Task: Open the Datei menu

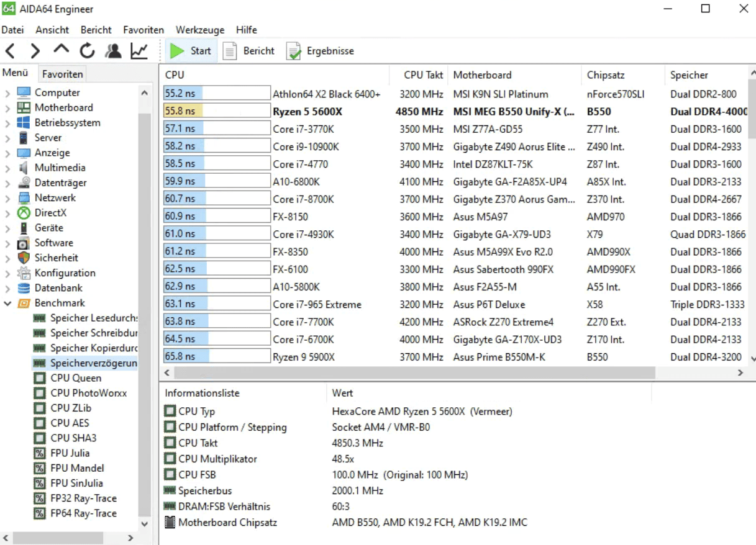Action: pyautogui.click(x=12, y=30)
